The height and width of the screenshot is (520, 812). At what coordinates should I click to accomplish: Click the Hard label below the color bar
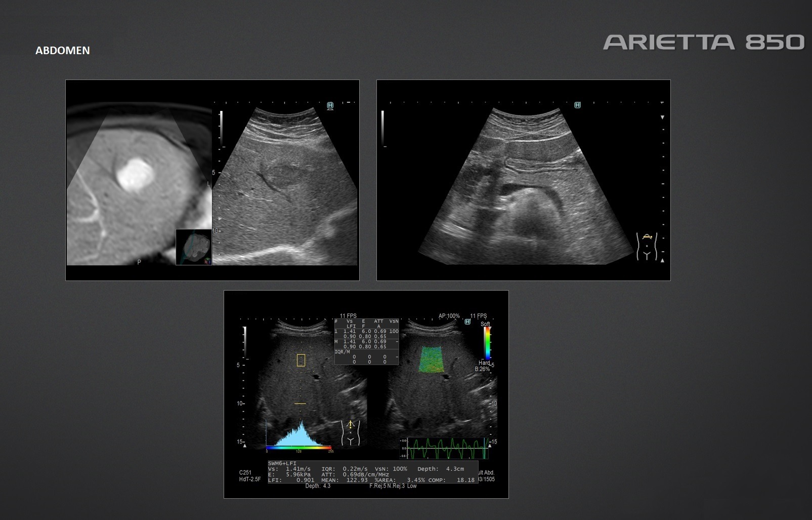click(484, 363)
